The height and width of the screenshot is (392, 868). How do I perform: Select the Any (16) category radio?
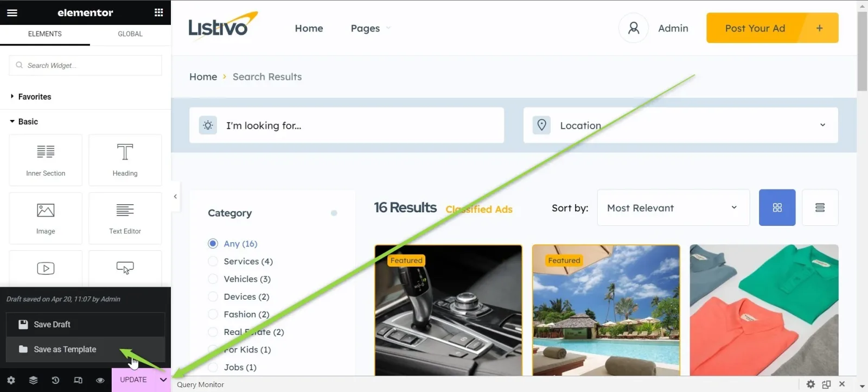tap(213, 243)
